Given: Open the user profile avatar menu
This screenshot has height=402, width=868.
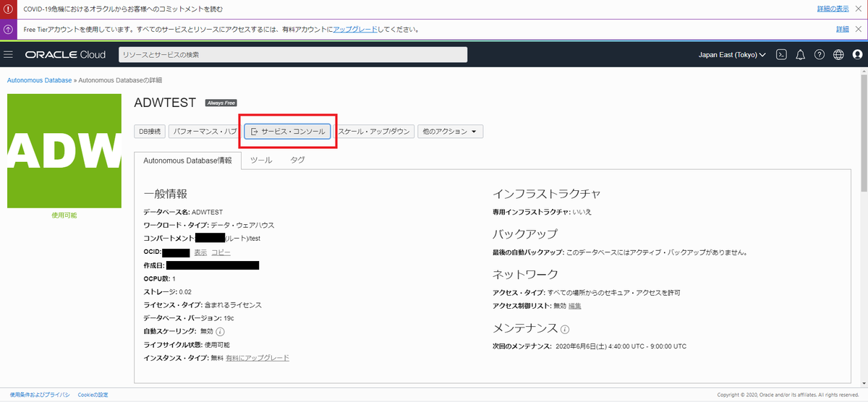Looking at the screenshot, I should point(857,55).
